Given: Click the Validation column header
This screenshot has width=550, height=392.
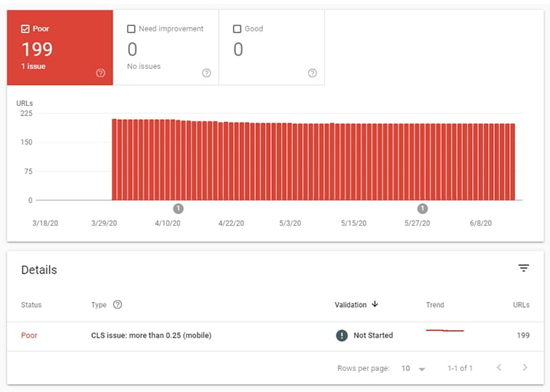Looking at the screenshot, I should click(350, 305).
